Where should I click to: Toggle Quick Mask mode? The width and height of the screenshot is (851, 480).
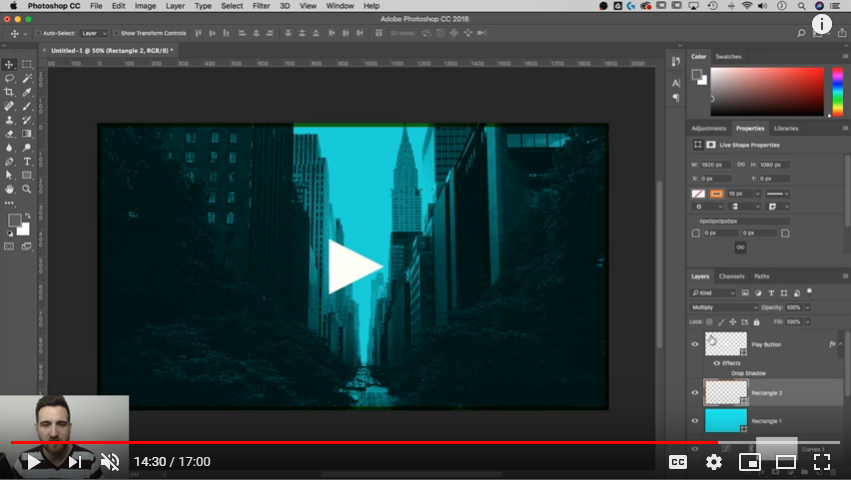coord(9,247)
